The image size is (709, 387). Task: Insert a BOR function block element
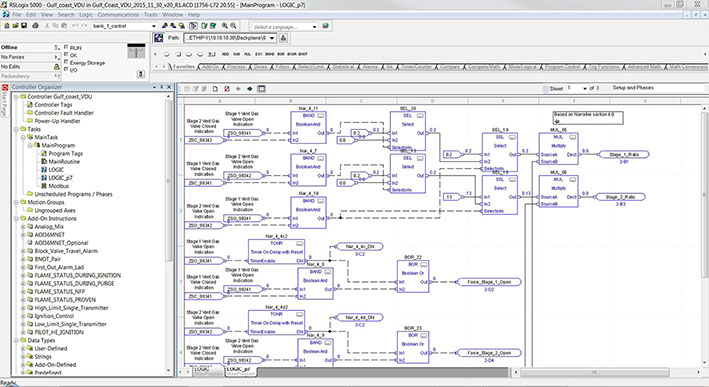click(281, 54)
